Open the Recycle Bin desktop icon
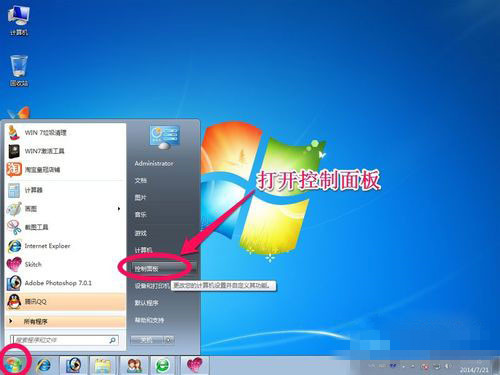The height and width of the screenshot is (375, 500). click(19, 70)
